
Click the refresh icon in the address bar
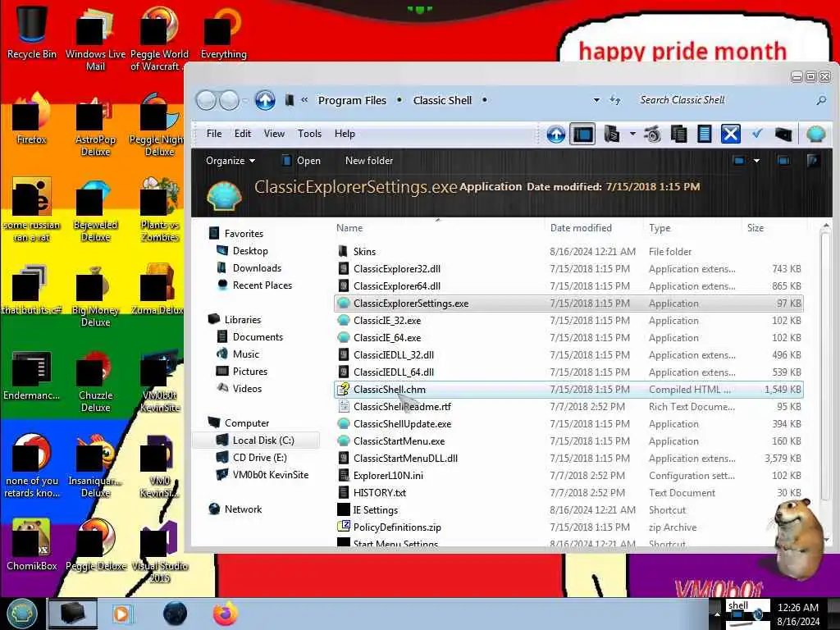coord(615,100)
